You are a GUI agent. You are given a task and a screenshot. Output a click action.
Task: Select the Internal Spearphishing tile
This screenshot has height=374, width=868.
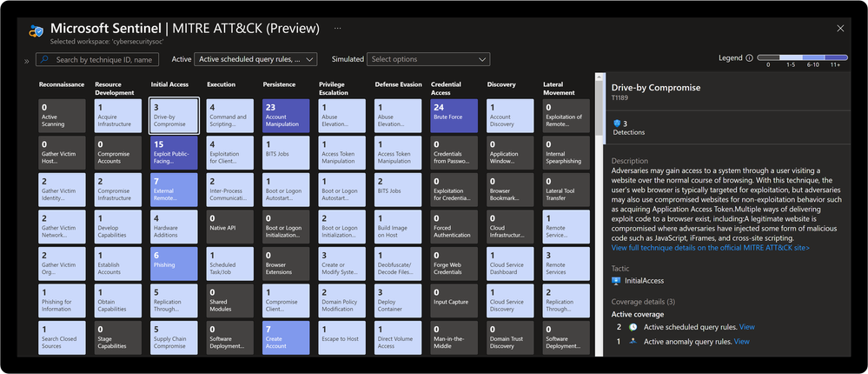(x=567, y=152)
